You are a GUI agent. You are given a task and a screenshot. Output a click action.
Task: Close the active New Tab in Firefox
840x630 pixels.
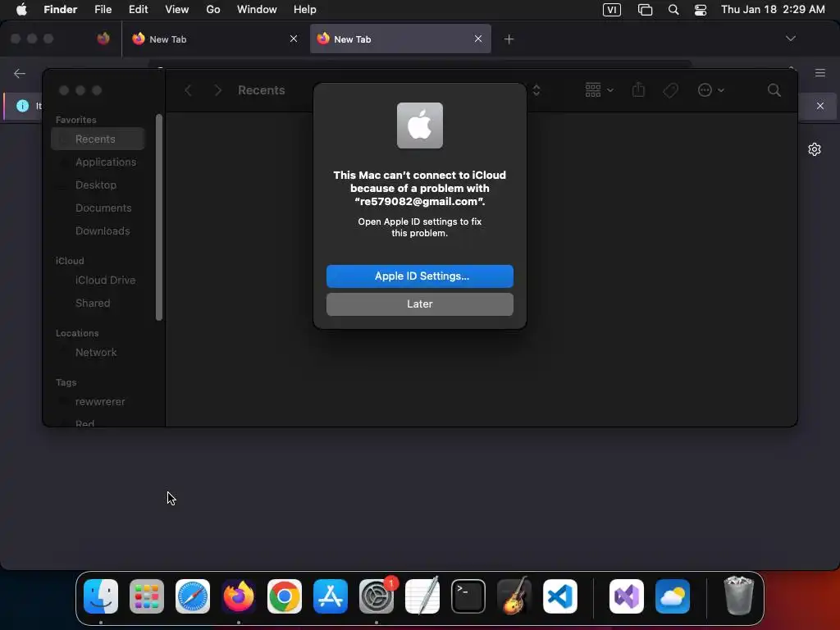[478, 39]
